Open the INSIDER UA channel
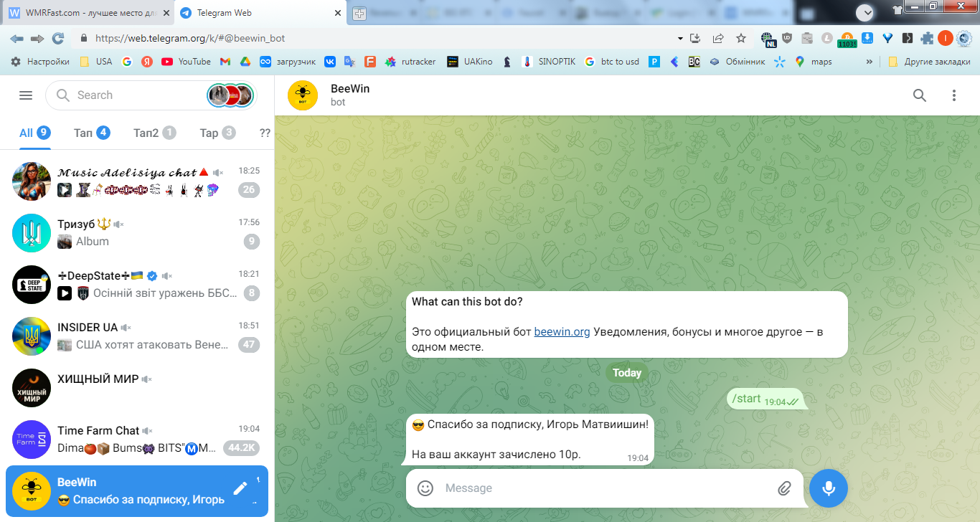 tap(137, 336)
